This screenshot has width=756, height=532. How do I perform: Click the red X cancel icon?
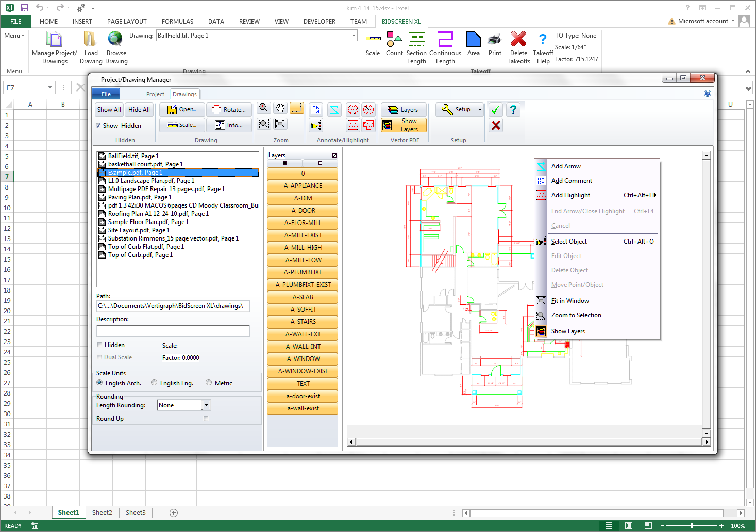pyautogui.click(x=496, y=125)
